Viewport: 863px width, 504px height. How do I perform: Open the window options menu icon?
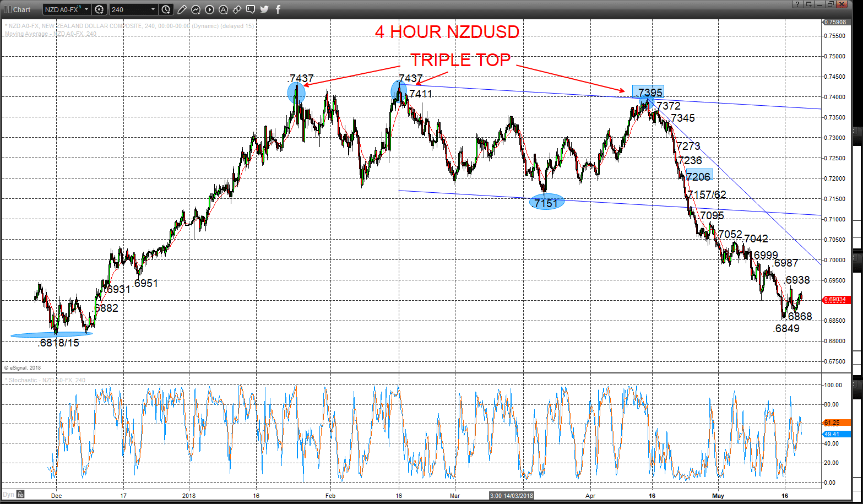point(808,4)
